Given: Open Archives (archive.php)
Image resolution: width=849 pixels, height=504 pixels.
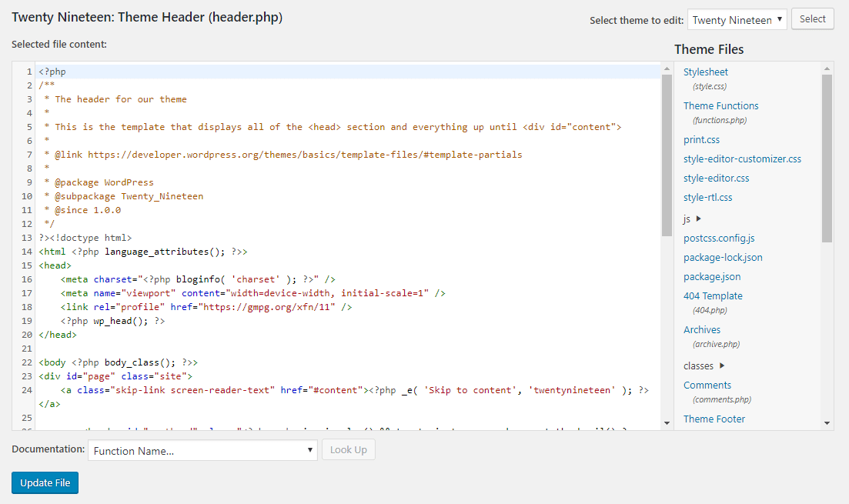Looking at the screenshot, I should 701,329.
